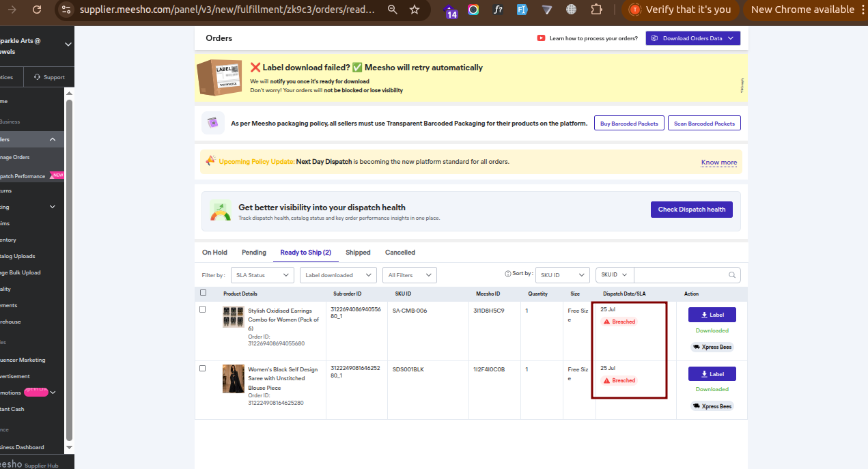Reload the page with the browser refresh icon
The height and width of the screenshot is (469, 868).
[37, 10]
